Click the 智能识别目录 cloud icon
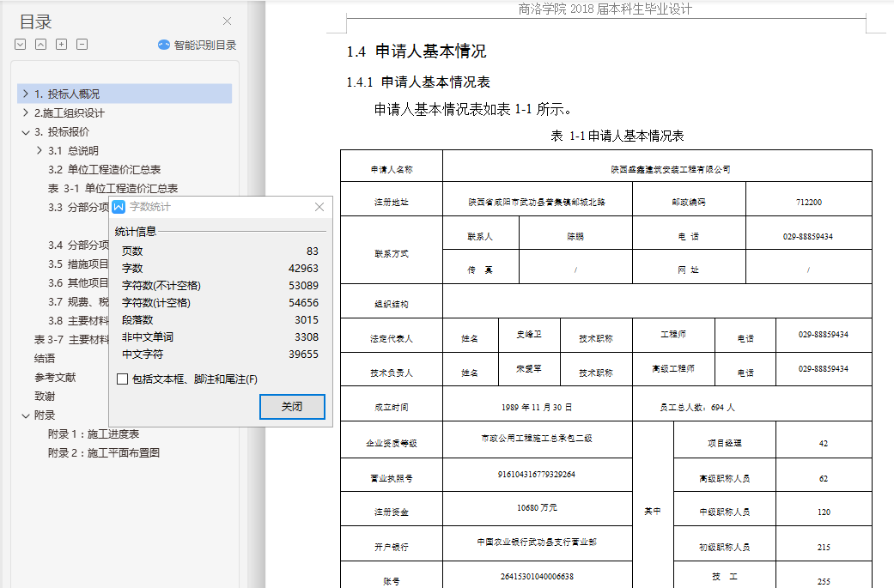This screenshot has height=588, width=894. click(164, 45)
